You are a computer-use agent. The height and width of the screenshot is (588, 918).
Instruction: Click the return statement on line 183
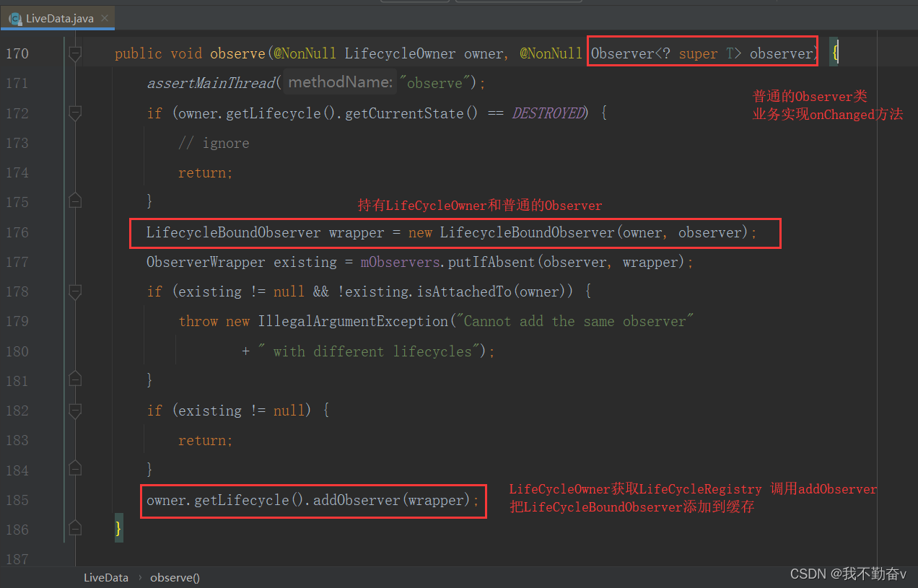206,440
